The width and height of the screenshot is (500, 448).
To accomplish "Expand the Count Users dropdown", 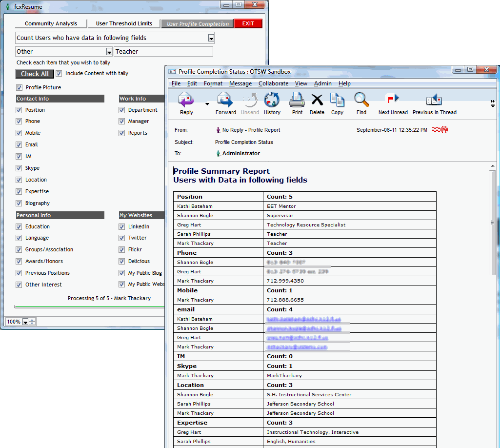I will pyautogui.click(x=211, y=38).
